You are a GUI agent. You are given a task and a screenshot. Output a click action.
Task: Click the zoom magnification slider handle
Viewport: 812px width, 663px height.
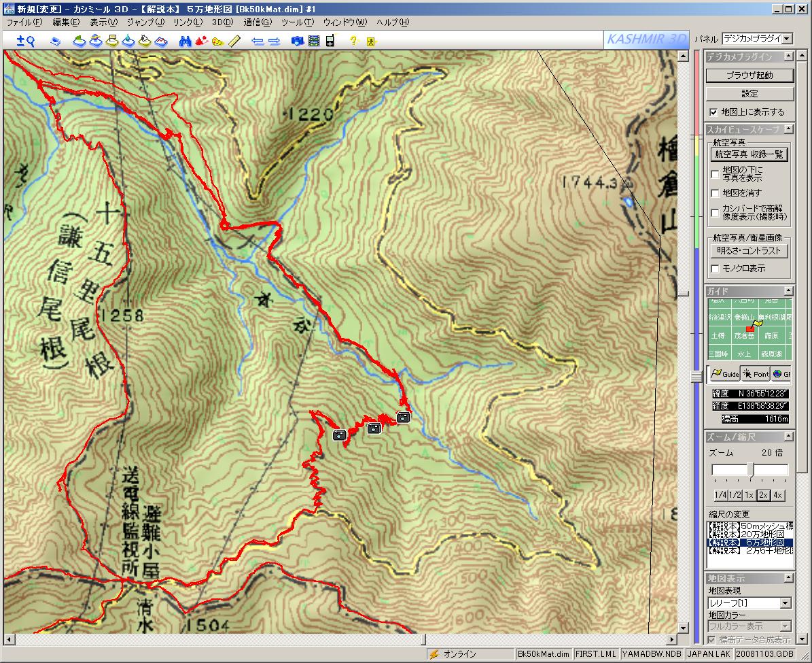pos(750,469)
